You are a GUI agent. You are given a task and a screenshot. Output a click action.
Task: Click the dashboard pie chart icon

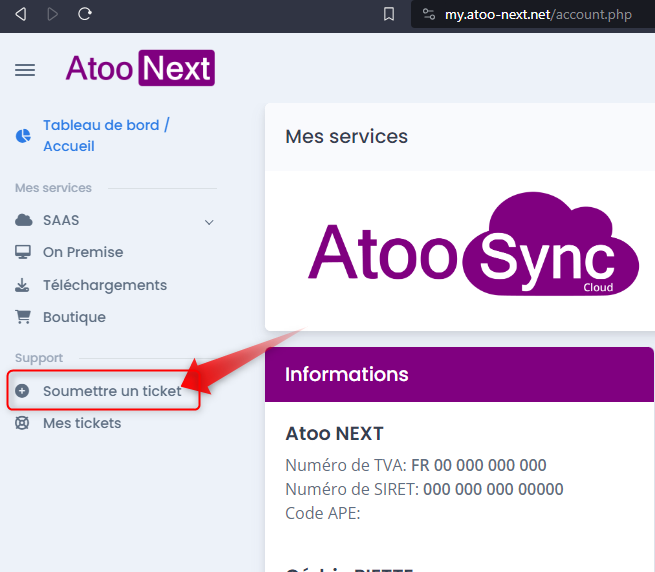click(x=23, y=136)
